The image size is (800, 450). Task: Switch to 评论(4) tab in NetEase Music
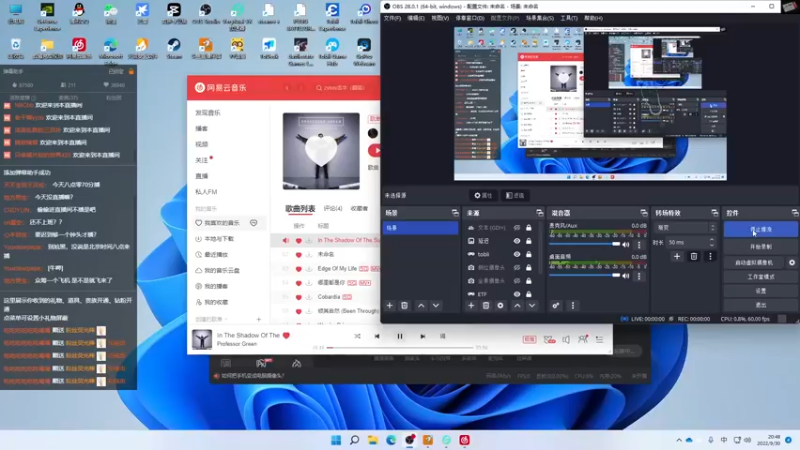[x=333, y=208]
